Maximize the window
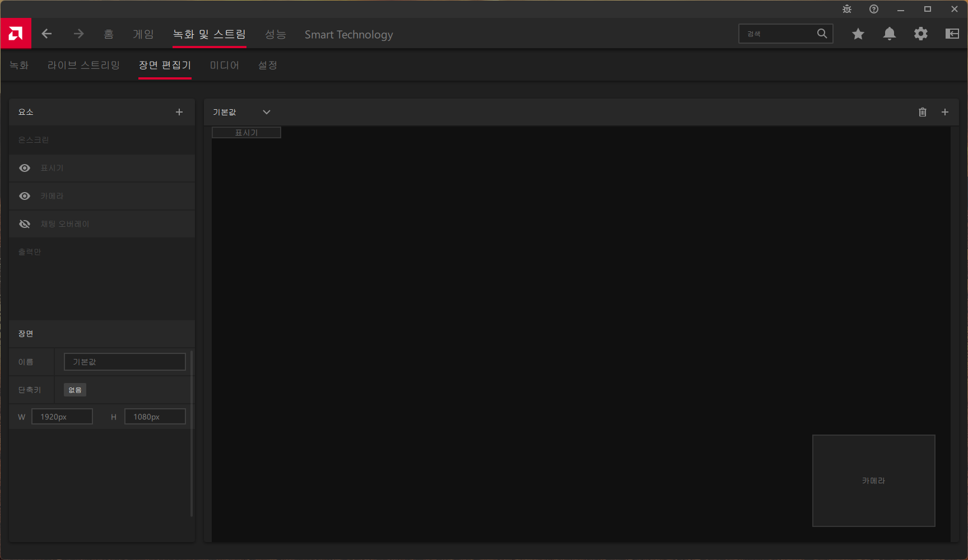 (x=928, y=9)
